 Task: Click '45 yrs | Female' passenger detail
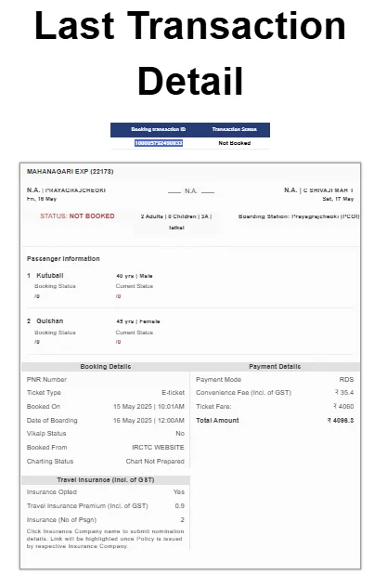(x=138, y=321)
